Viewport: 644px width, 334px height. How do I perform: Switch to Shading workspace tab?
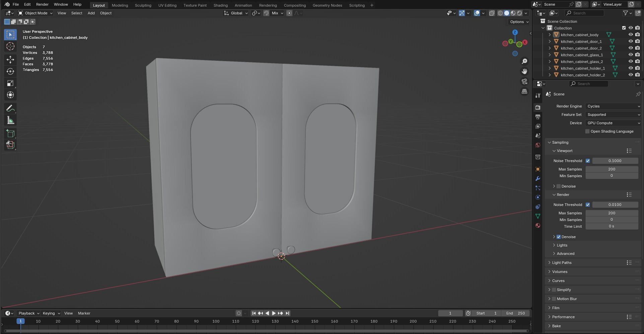[x=221, y=5]
